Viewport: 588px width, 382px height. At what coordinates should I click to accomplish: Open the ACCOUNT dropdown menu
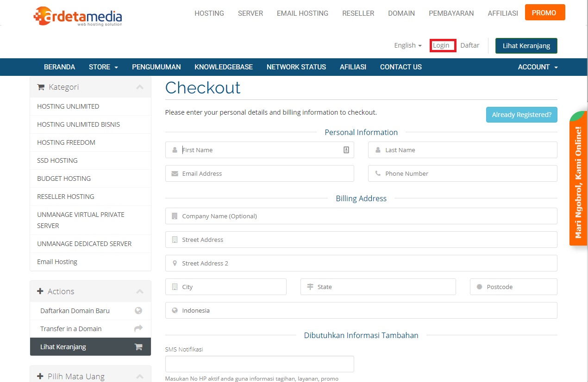coord(537,67)
